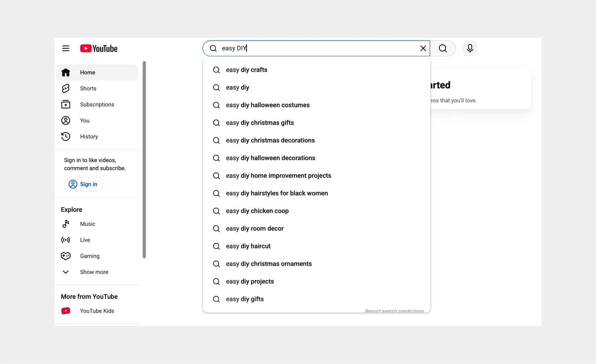Choose suggestion 'easy diy crafts'

click(x=246, y=70)
